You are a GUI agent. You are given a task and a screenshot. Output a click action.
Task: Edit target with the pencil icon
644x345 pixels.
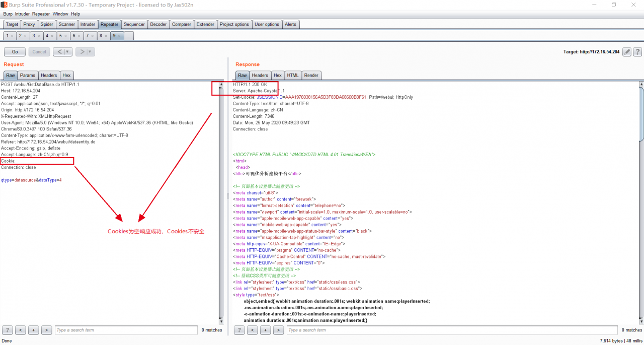pos(627,52)
